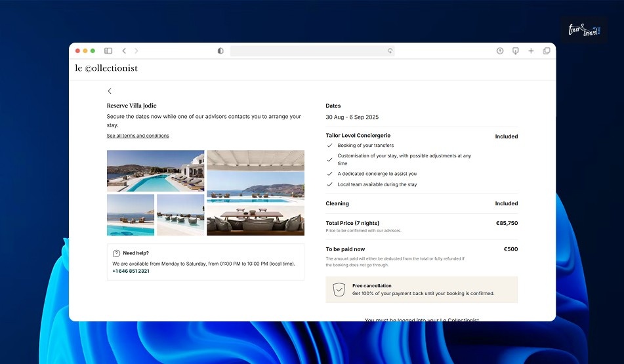Reload page using address bar refresh icon
Viewport: 624px width, 364px height.
point(390,51)
